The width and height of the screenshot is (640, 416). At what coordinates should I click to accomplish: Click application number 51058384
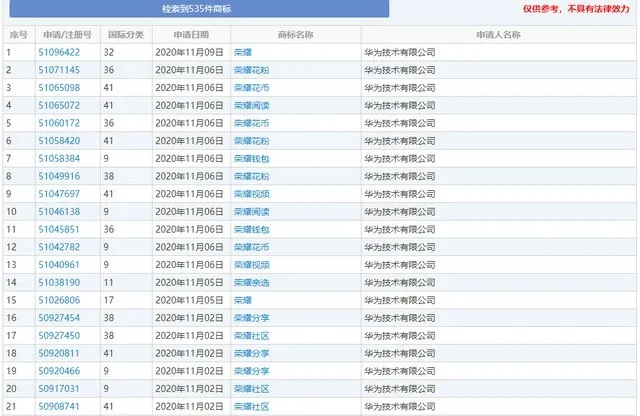point(58,158)
